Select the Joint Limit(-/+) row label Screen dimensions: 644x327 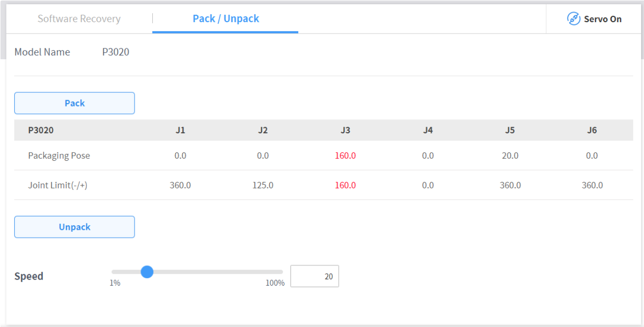tap(58, 185)
